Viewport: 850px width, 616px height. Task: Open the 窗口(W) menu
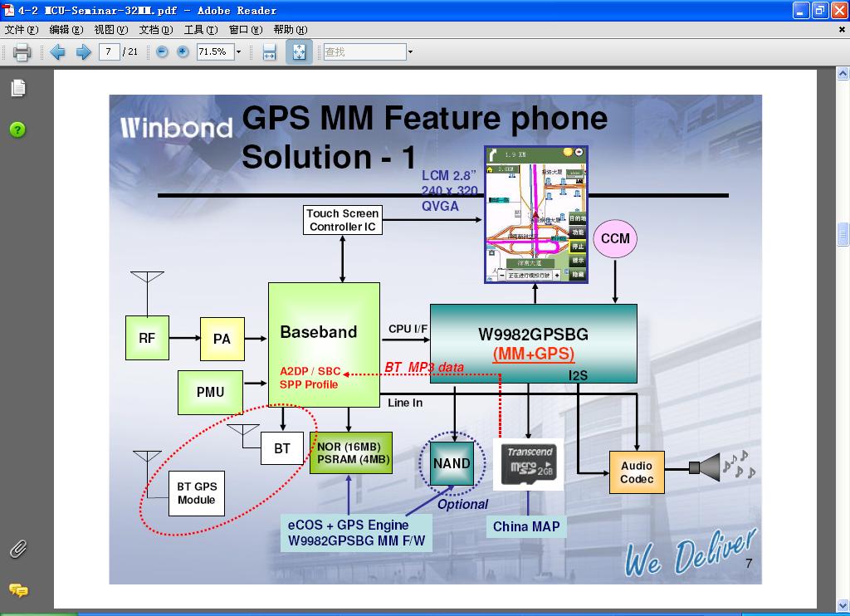click(246, 30)
